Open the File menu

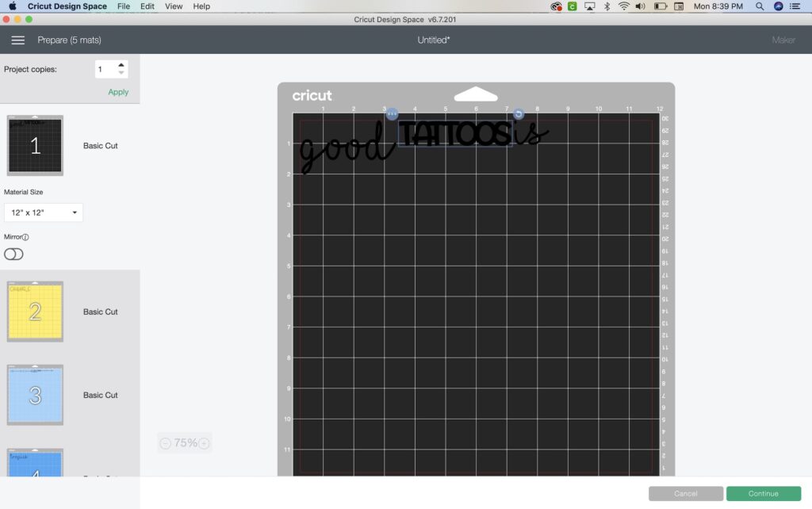pyautogui.click(x=124, y=6)
